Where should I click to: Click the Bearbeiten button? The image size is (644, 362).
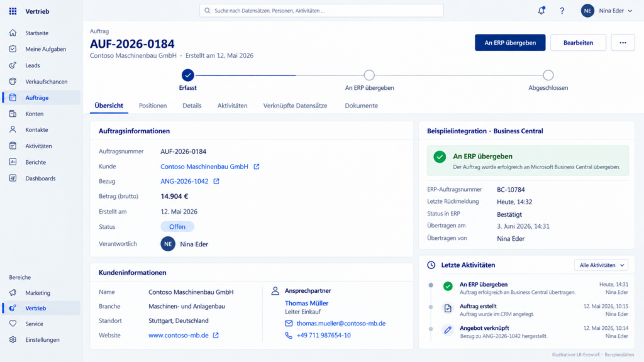tap(578, 43)
